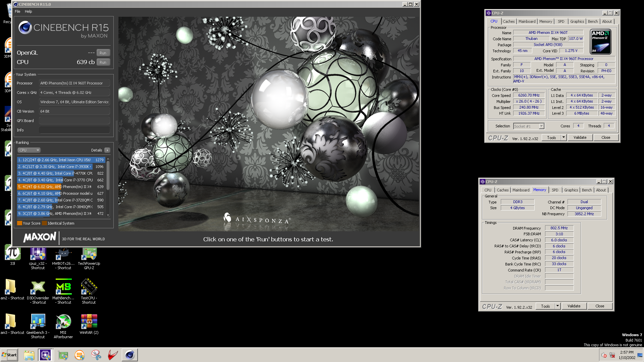Open the Start menu
Image resolution: width=644 pixels, height=362 pixels.
9,355
